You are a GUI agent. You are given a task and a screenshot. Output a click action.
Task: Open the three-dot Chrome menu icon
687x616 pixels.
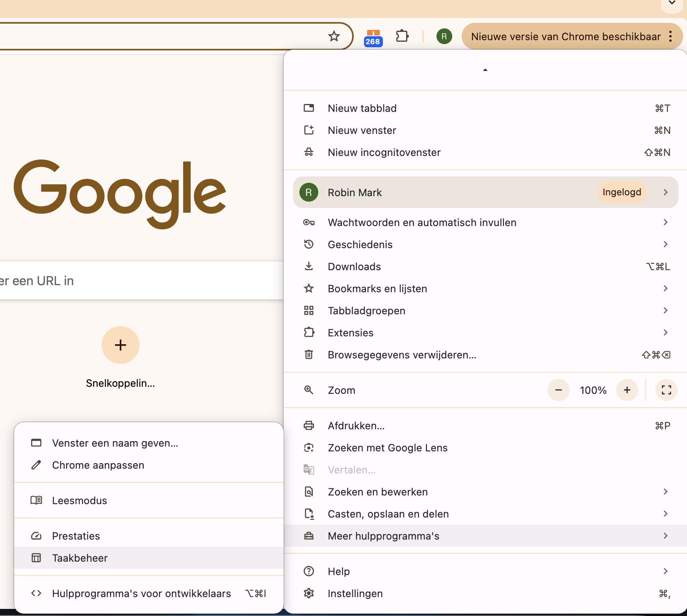pos(670,36)
